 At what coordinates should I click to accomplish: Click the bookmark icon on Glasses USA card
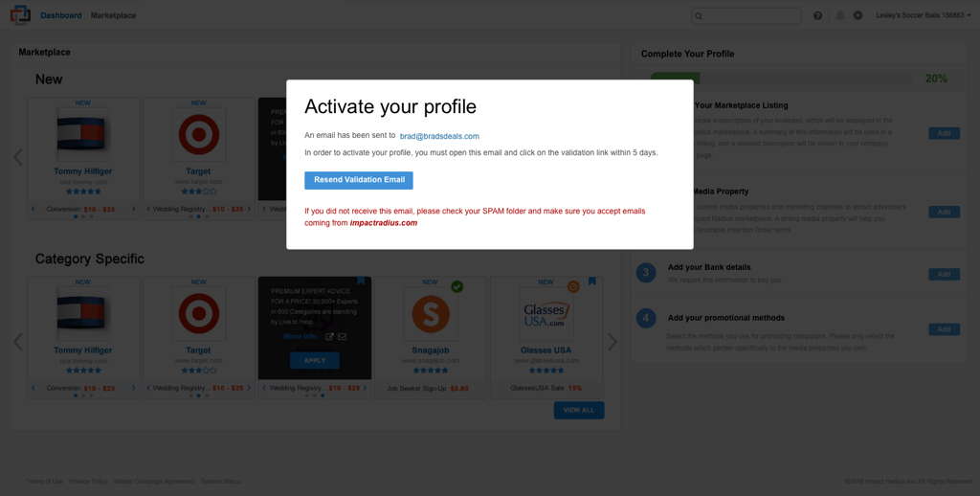[x=591, y=282]
